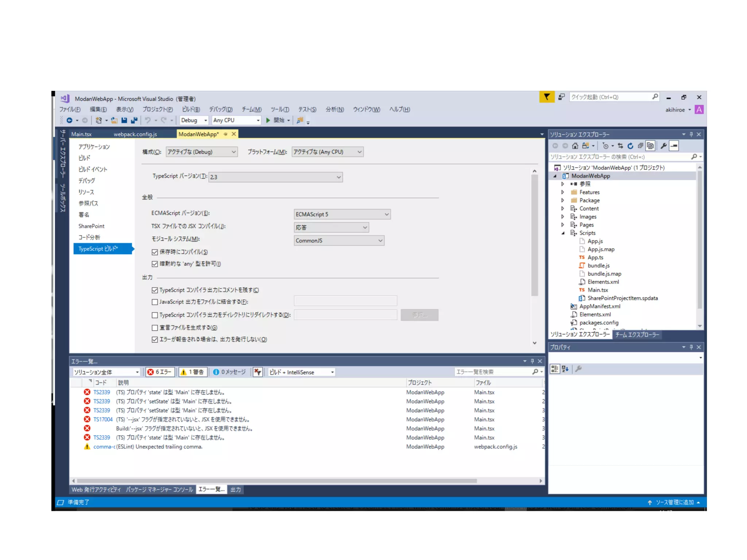
Task: Switch to the webpack.config.js editor tab
Action: [135, 134]
